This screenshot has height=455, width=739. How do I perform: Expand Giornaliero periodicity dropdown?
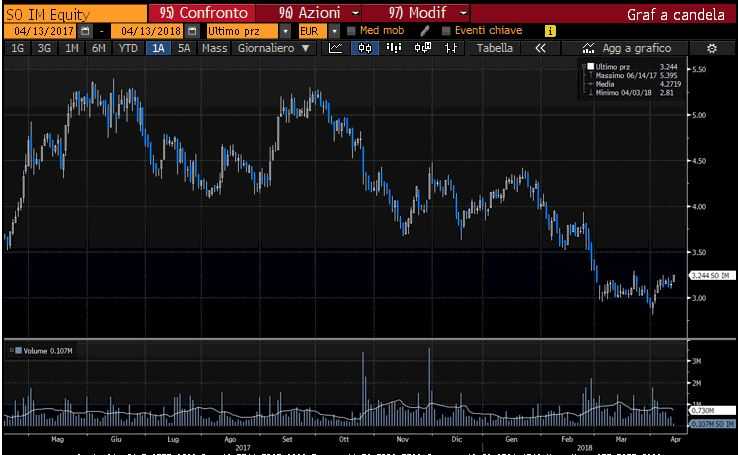tap(305, 48)
